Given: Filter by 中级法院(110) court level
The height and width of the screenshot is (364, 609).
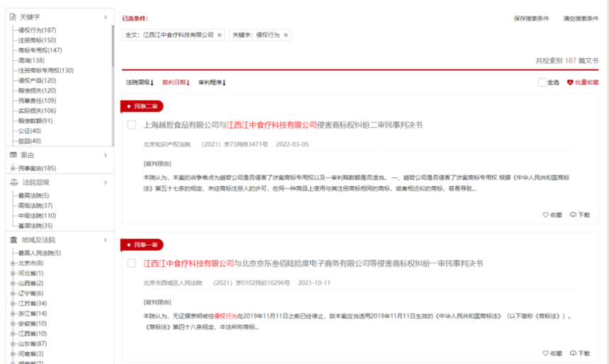Looking at the screenshot, I should click(x=38, y=215).
